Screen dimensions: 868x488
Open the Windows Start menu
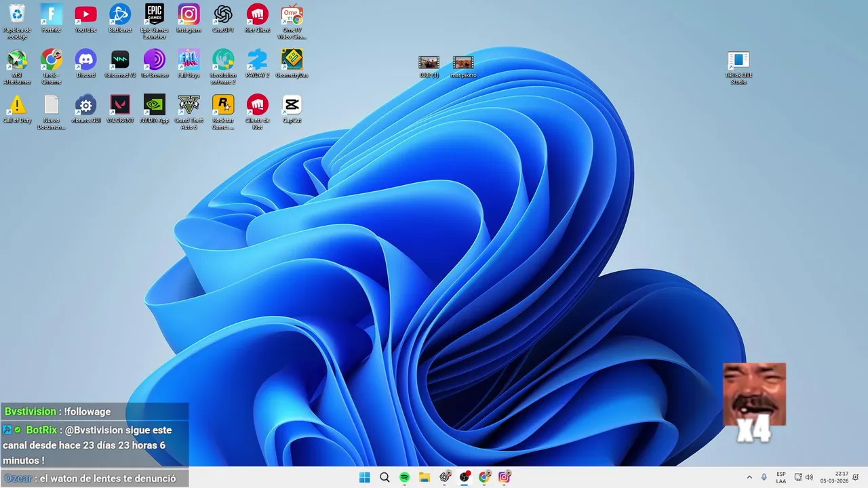(x=365, y=477)
